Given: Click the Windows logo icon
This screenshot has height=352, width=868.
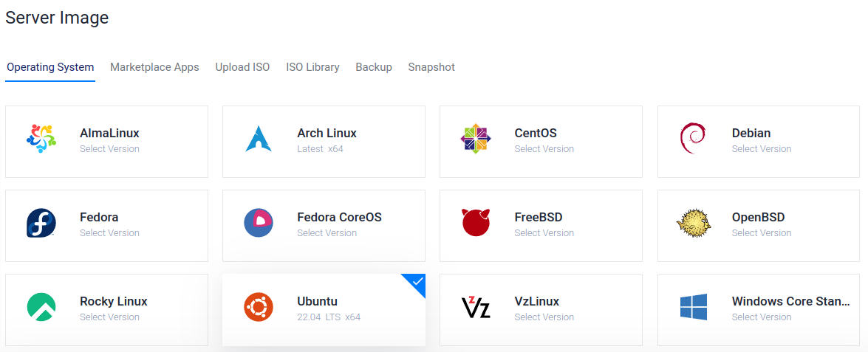Looking at the screenshot, I should 694,307.
